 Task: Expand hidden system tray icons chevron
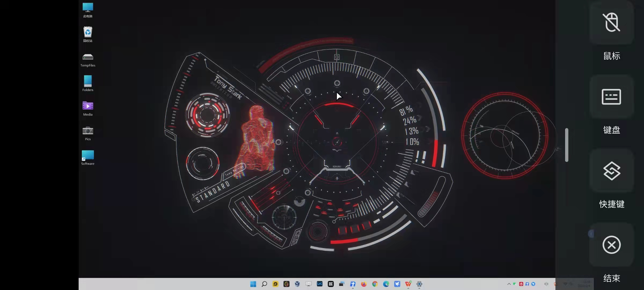click(509, 284)
